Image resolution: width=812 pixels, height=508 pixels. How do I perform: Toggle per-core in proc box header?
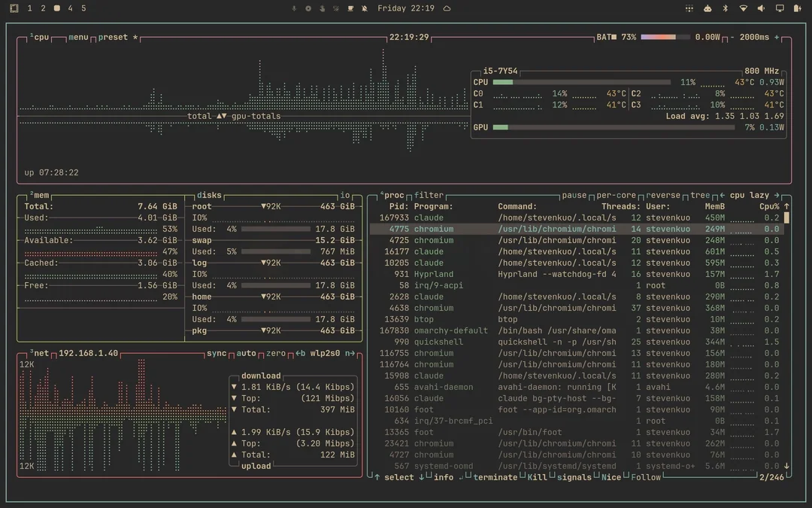[617, 196]
